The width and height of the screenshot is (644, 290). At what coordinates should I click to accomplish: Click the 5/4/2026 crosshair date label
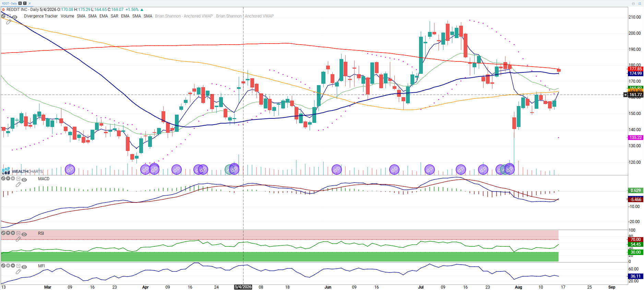243,287
